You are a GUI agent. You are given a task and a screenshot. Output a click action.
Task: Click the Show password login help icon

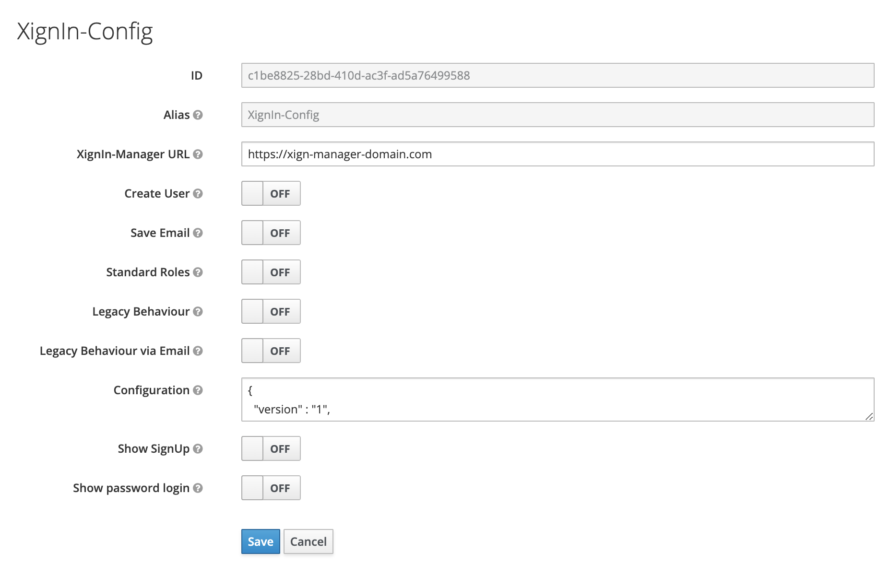tap(198, 488)
